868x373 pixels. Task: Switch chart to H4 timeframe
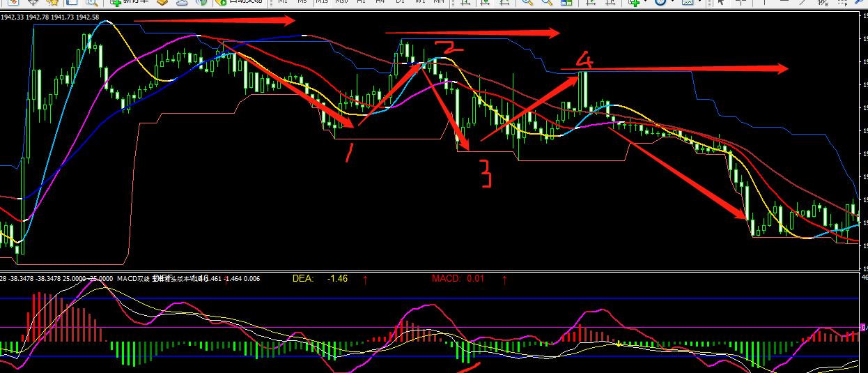tap(381, 2)
